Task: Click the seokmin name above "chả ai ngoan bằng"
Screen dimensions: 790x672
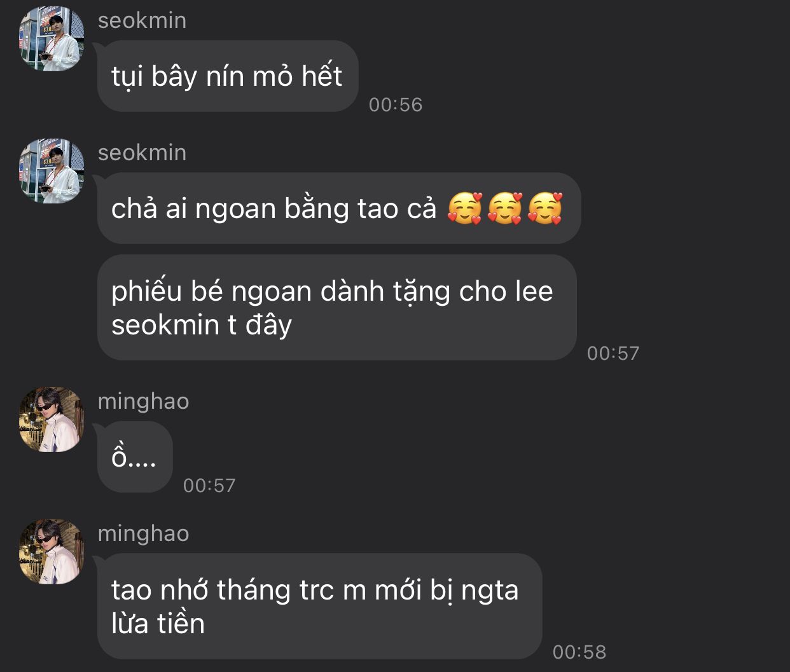Action: pos(142,153)
